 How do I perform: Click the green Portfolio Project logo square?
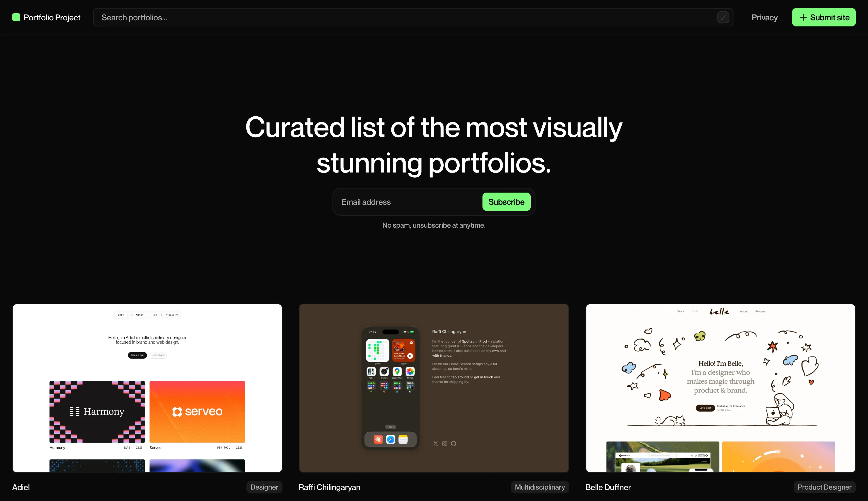click(x=16, y=17)
